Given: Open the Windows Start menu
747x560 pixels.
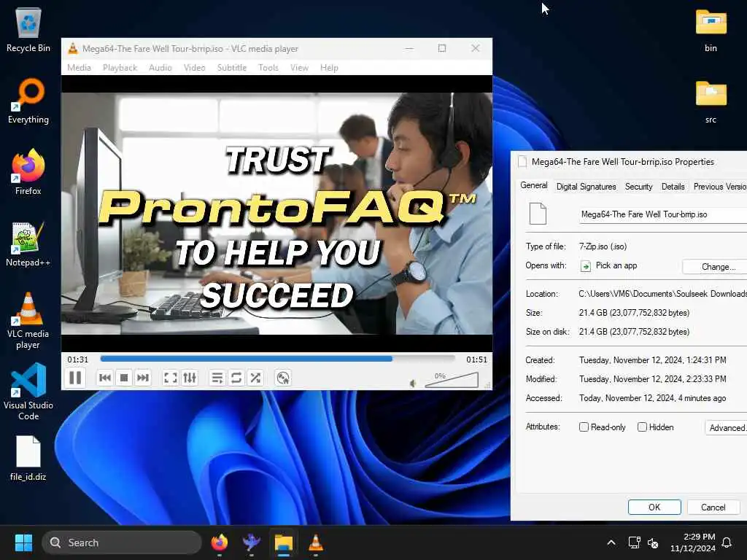Looking at the screenshot, I should [x=23, y=542].
